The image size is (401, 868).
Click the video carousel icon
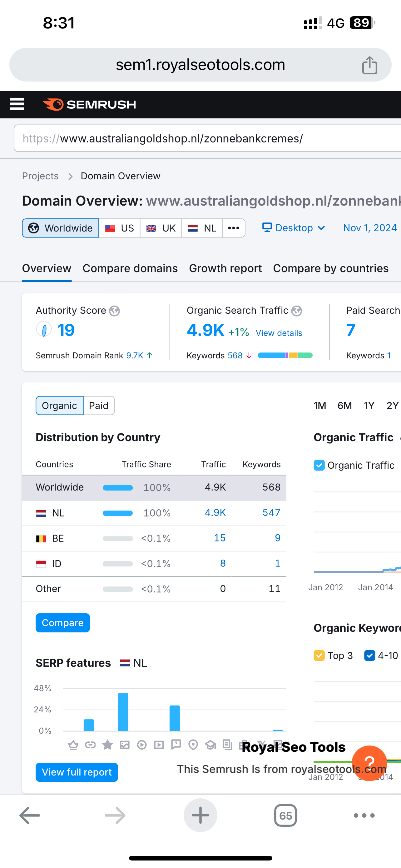click(x=159, y=745)
